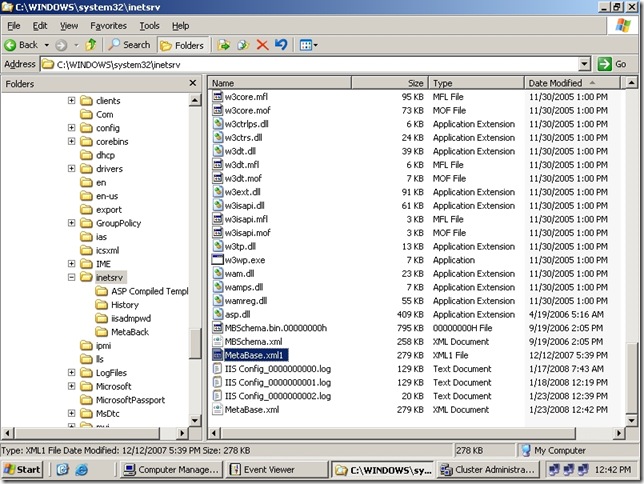Open the Views dropdown button
Viewport: 644px width, 484px height.
(308, 45)
